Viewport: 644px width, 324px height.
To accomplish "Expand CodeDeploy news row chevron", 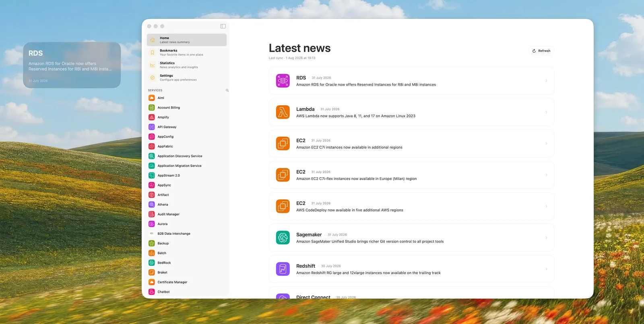I will (x=546, y=206).
